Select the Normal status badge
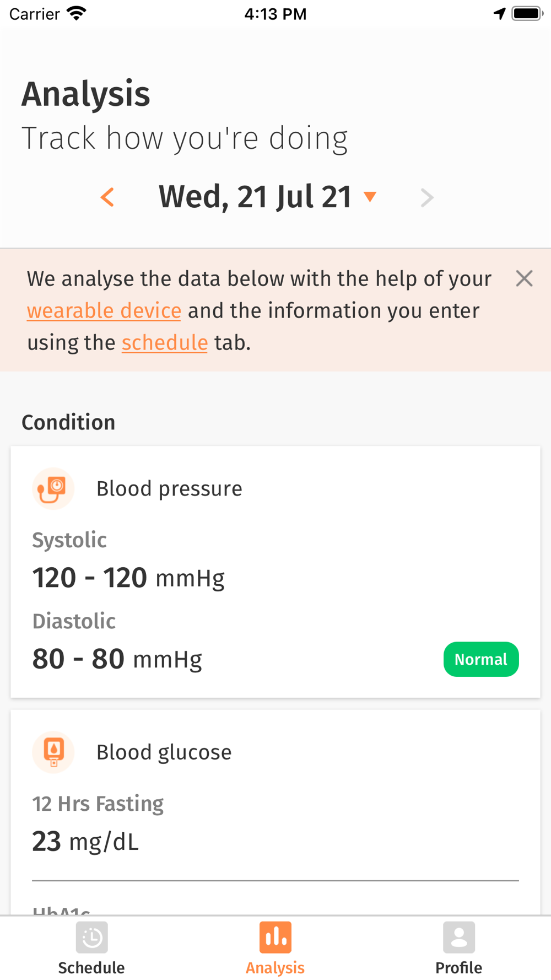The width and height of the screenshot is (551, 980). [481, 659]
